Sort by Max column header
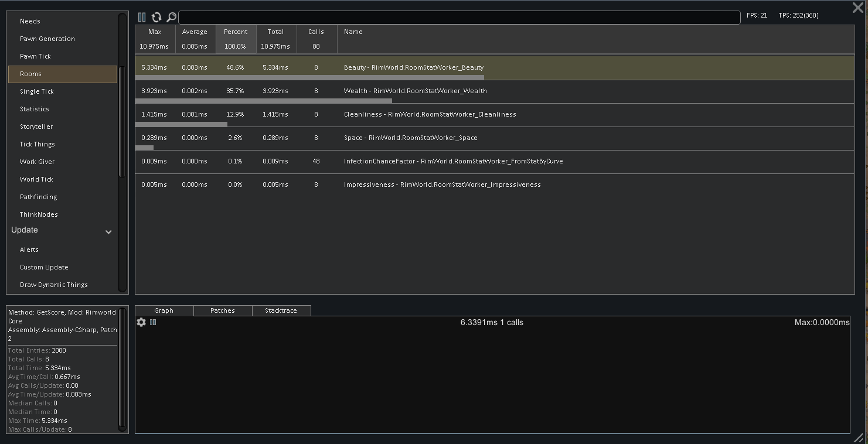The image size is (868, 444). pos(155,39)
